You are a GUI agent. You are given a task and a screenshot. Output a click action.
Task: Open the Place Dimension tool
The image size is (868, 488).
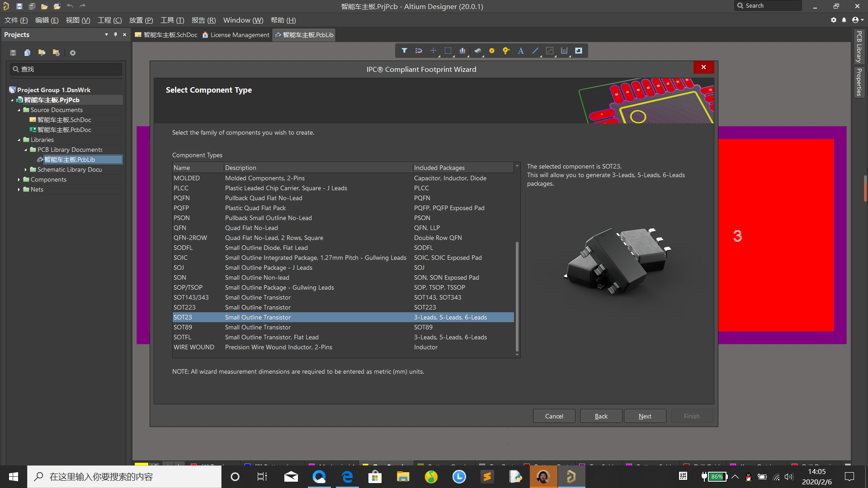pyautogui.click(x=564, y=51)
